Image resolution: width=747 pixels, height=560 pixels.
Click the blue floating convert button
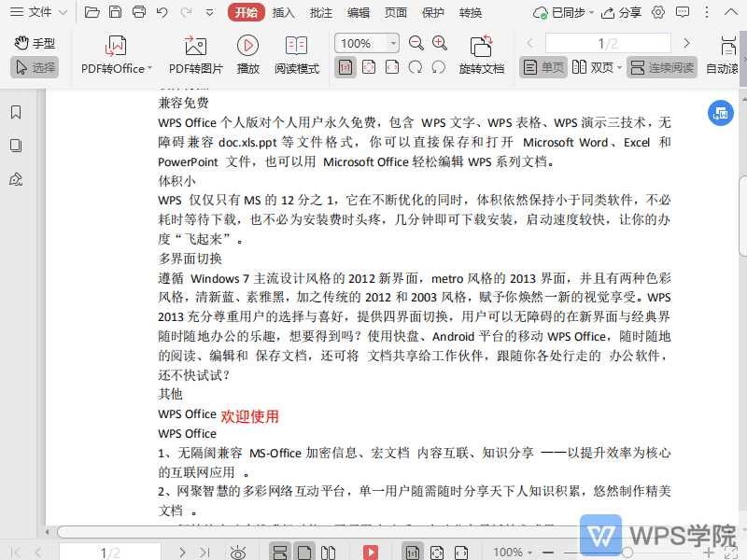tap(720, 113)
